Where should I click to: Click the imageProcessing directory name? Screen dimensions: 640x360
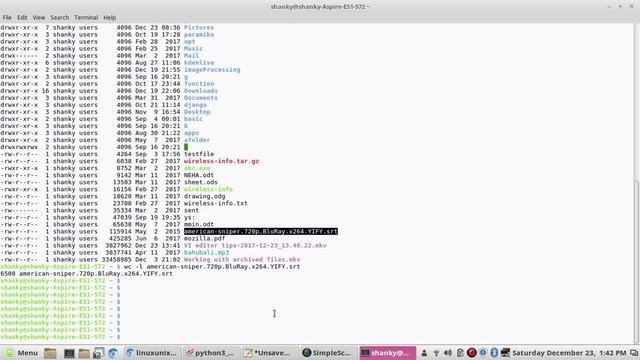(x=212, y=70)
